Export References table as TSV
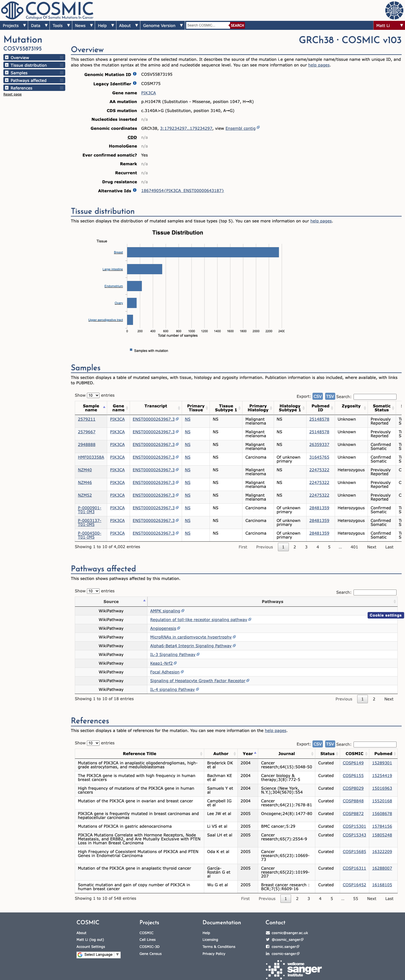This screenshot has height=980, width=405. coord(330,744)
